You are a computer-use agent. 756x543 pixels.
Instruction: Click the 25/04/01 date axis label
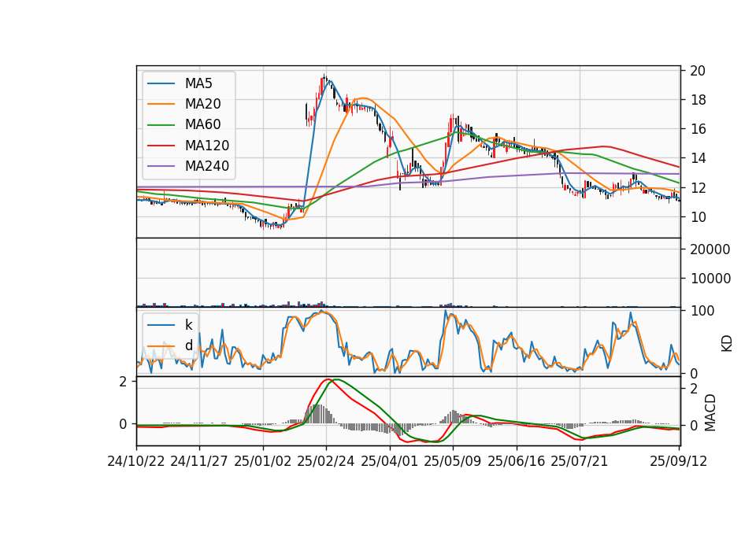[389, 461]
